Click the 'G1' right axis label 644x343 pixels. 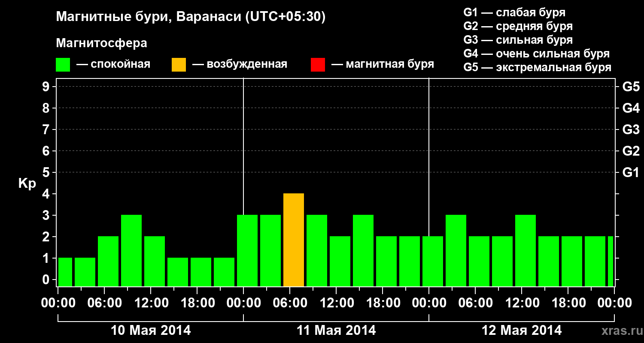tap(631, 172)
